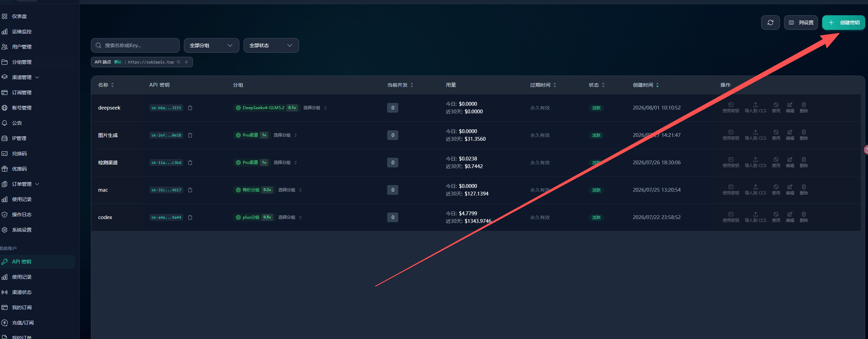Edit the mac key entry
This screenshot has height=339, width=868.
point(790,190)
